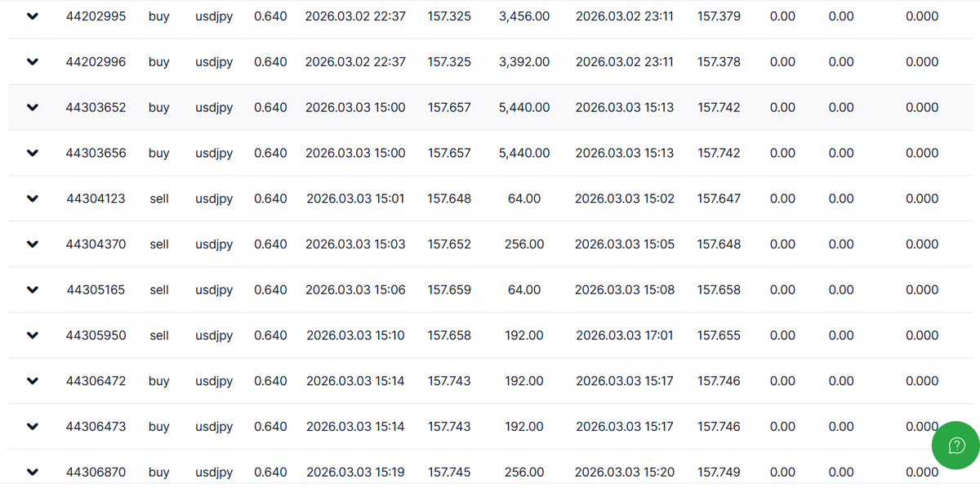Expand details for trade 44303652

tap(33, 108)
